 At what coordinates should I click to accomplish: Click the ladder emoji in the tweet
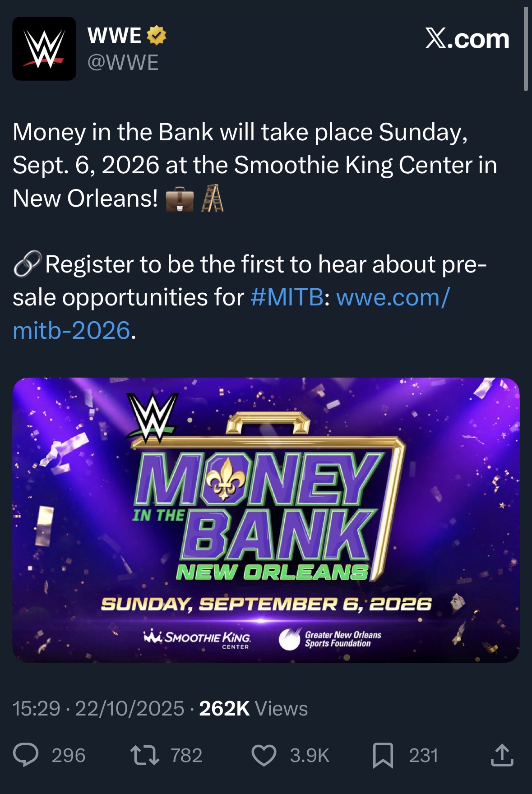pyautogui.click(x=212, y=198)
